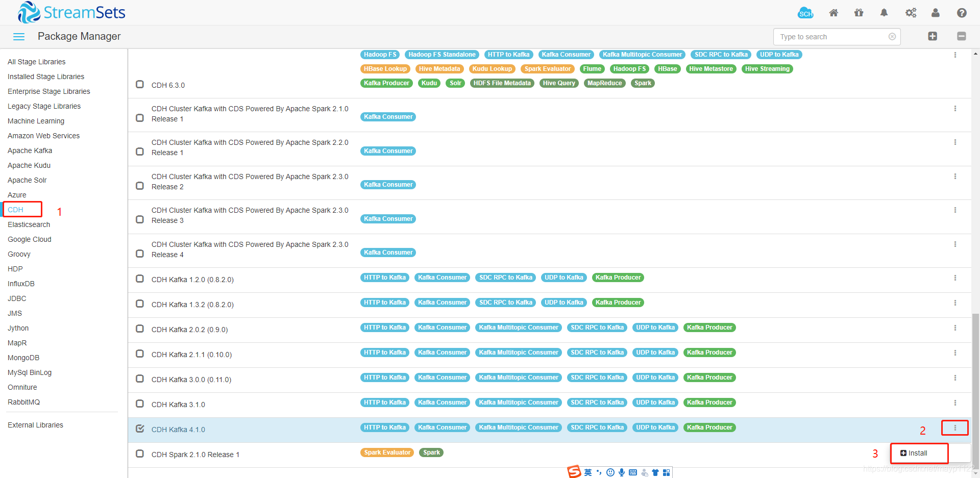Select Installed Stage Libraries in sidebar

pyautogui.click(x=46, y=77)
